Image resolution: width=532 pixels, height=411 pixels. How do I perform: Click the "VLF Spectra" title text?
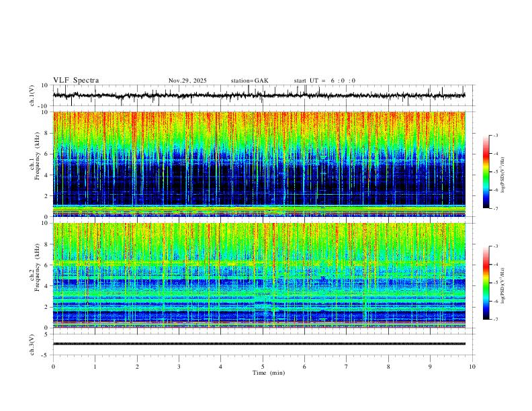pyautogui.click(x=76, y=81)
